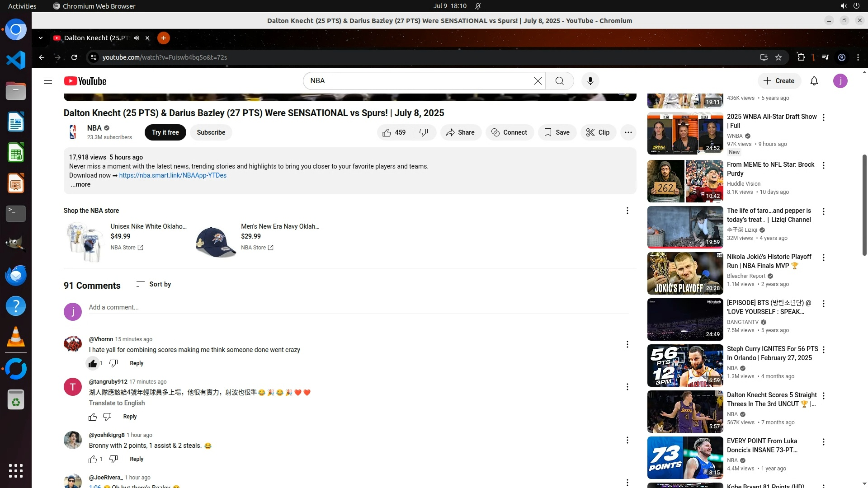Open the Steph Curry 56 PTS thumbnail
Viewport: 868px width, 488px height.
(685, 366)
